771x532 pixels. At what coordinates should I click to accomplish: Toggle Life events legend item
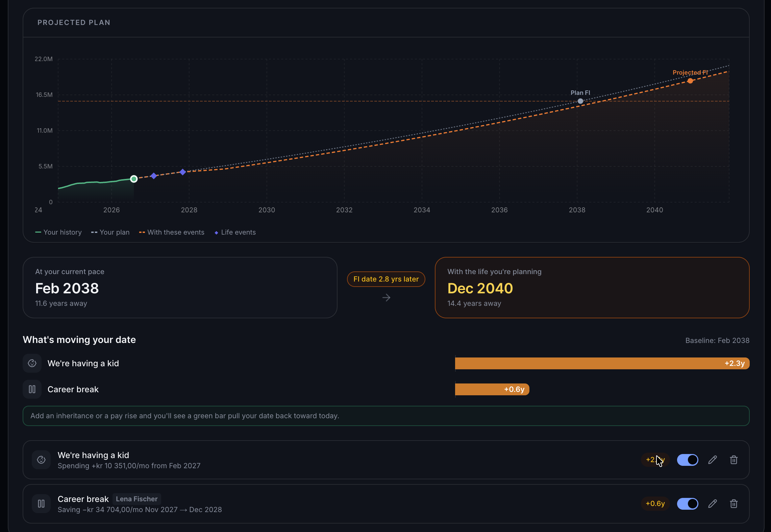(235, 232)
